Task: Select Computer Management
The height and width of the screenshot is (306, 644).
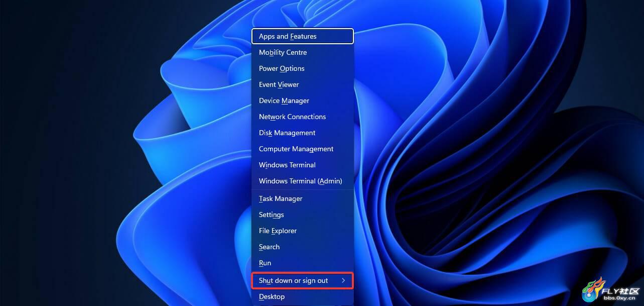Action: [303, 149]
